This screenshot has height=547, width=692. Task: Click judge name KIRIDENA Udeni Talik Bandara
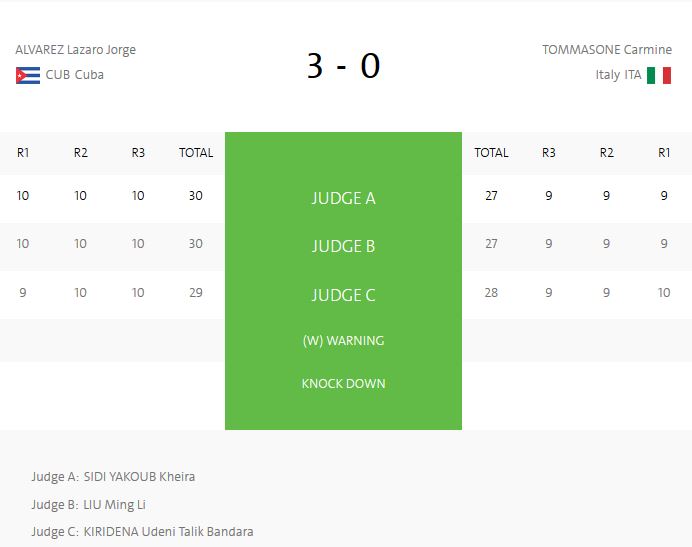coord(168,532)
